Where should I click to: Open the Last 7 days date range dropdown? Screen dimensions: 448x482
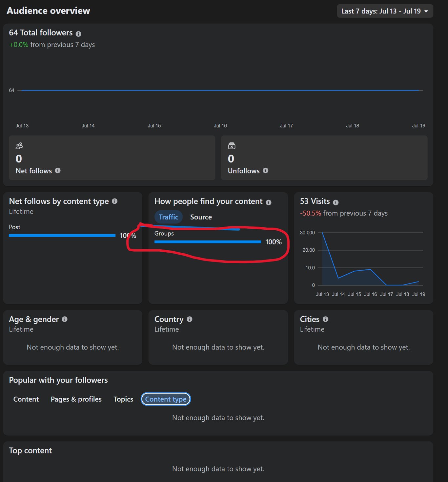pyautogui.click(x=385, y=11)
